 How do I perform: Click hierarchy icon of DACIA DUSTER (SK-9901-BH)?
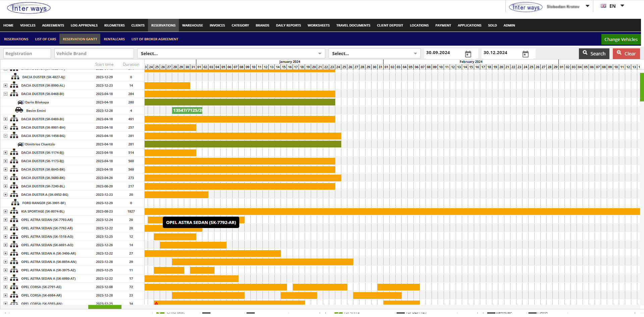14,127
